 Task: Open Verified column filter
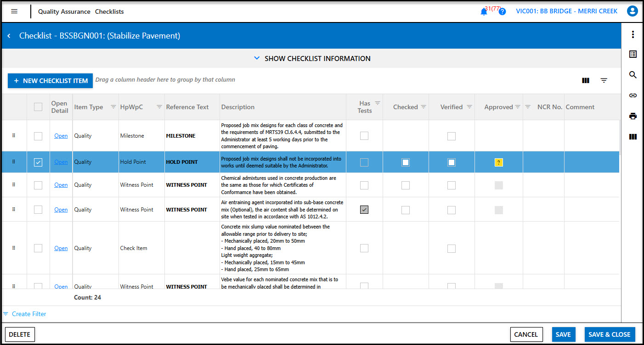point(469,107)
